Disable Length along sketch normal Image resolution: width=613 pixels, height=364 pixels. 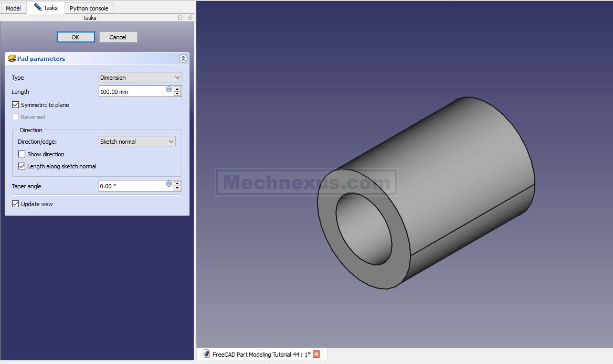coord(22,166)
